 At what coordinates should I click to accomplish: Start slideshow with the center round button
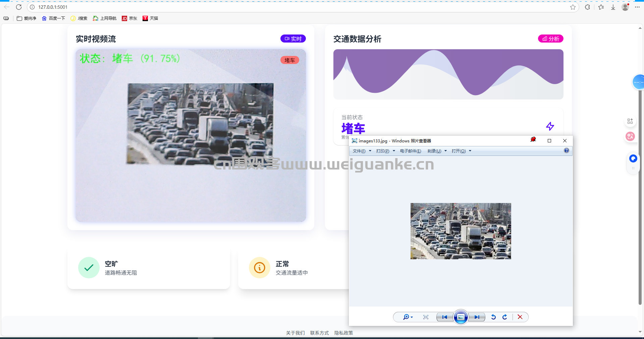461,317
